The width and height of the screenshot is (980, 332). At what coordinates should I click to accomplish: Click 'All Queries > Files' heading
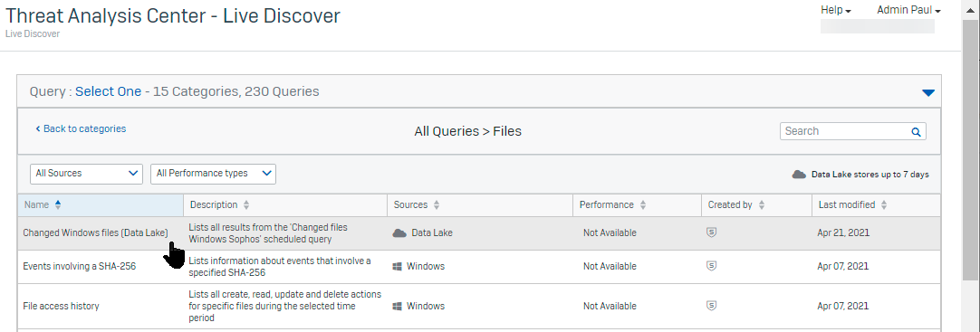point(467,131)
